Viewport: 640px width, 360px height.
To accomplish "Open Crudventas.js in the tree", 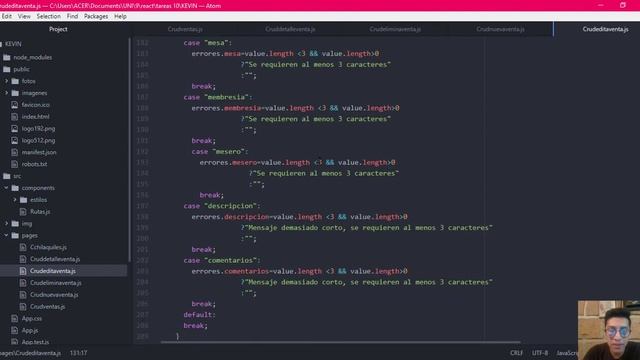I will [47, 307].
